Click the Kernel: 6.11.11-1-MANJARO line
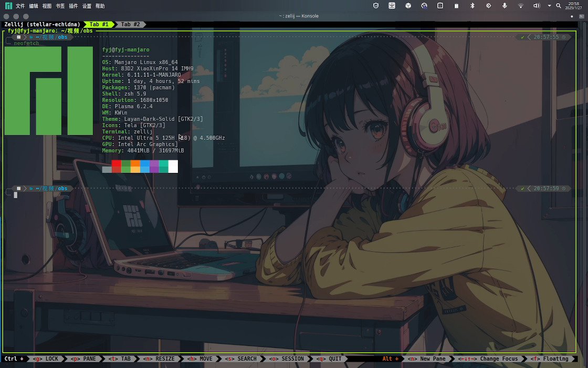 click(141, 75)
